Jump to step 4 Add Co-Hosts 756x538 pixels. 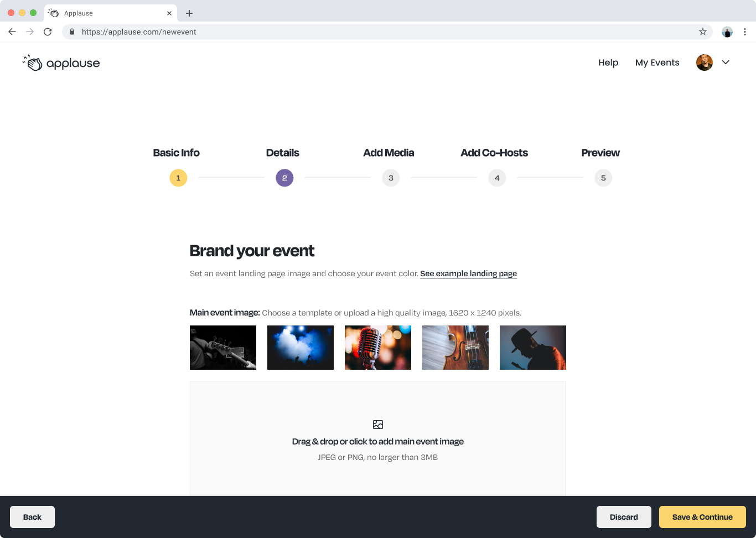pyautogui.click(x=497, y=178)
